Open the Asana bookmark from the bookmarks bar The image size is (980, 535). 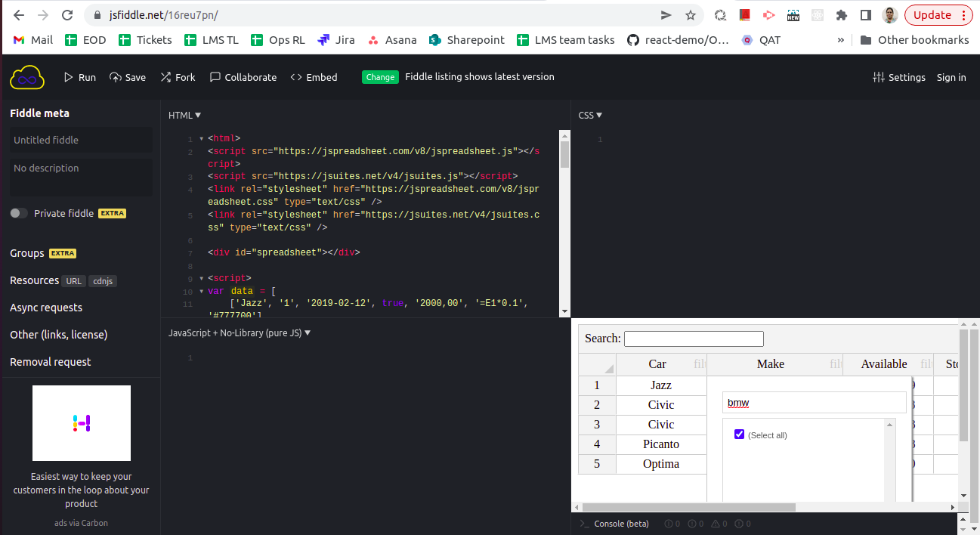point(392,40)
